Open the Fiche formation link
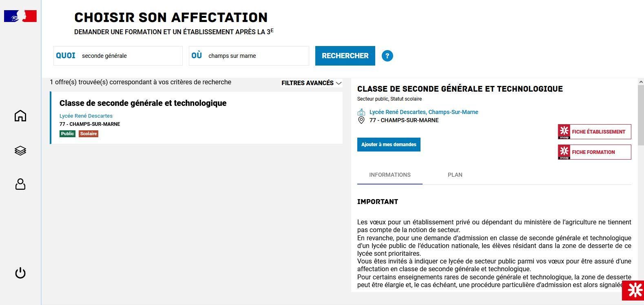The image size is (644, 305). [594, 152]
